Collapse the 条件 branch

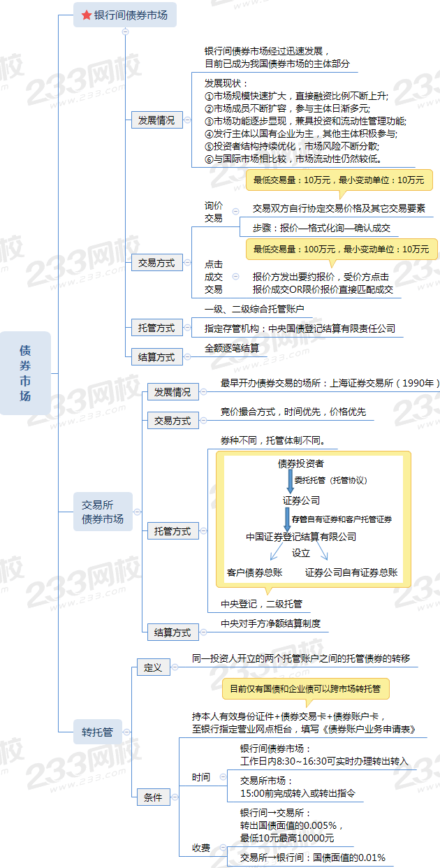175,797
